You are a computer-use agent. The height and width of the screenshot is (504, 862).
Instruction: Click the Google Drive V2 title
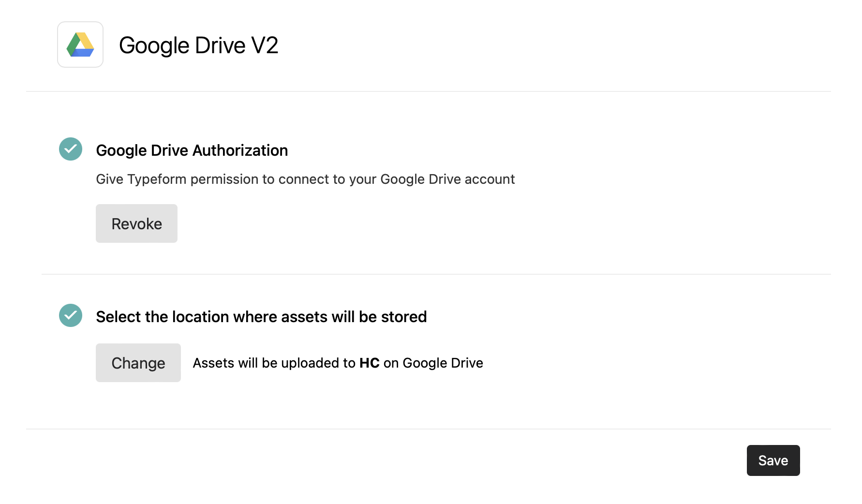[198, 45]
